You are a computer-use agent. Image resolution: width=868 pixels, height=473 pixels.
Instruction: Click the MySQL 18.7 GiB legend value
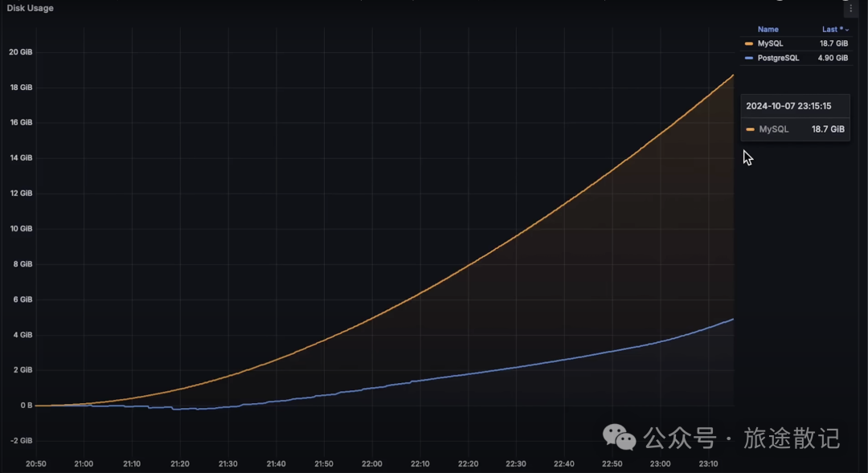[833, 43]
